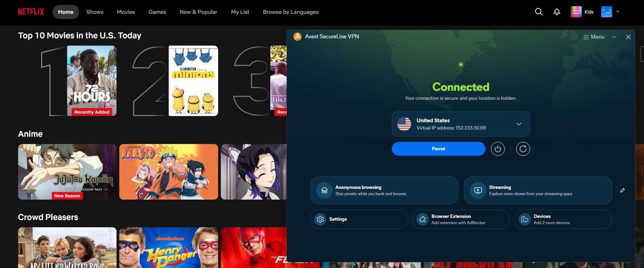Open Netflix notifications bell

pyautogui.click(x=557, y=12)
